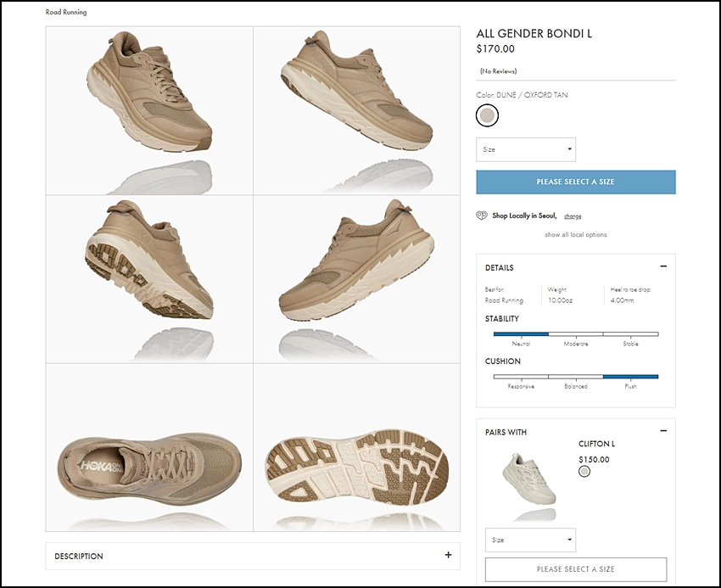
Task: Open the Clifton L product thumbnail
Action: coord(530,479)
